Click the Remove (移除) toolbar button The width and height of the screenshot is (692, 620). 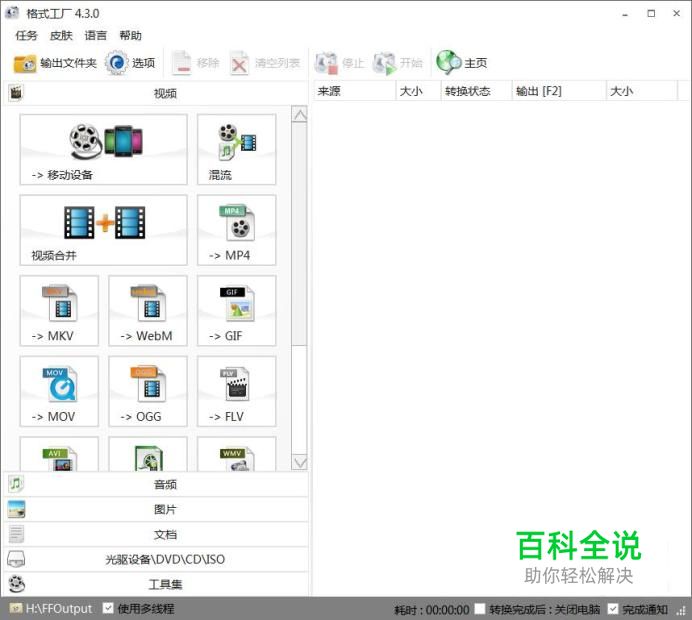coord(195,63)
